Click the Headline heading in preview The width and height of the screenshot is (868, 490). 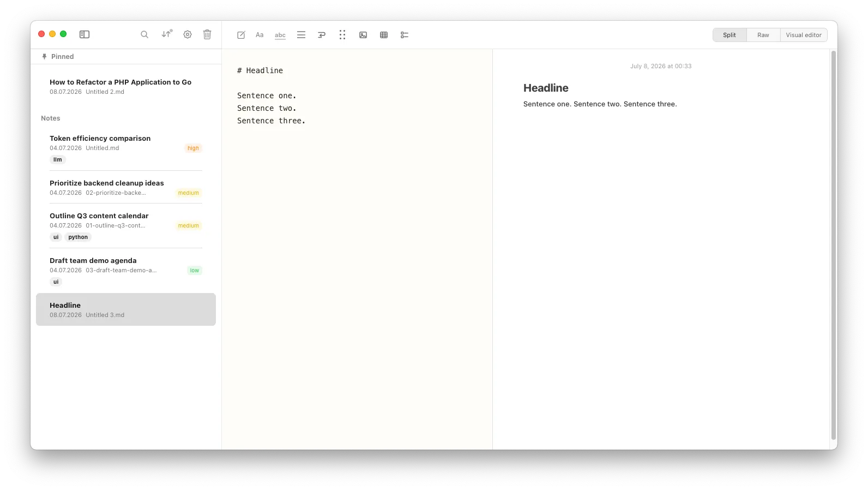tap(546, 88)
